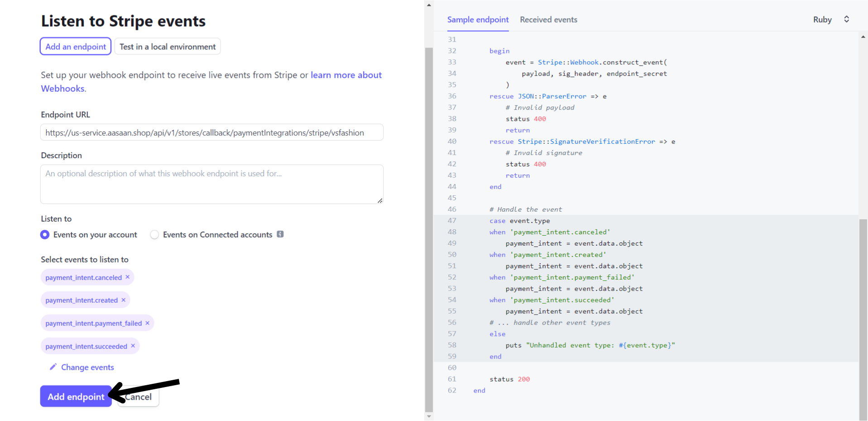The height and width of the screenshot is (421, 868).
Task: Focus the Endpoint URL input field
Action: pyautogui.click(x=212, y=133)
